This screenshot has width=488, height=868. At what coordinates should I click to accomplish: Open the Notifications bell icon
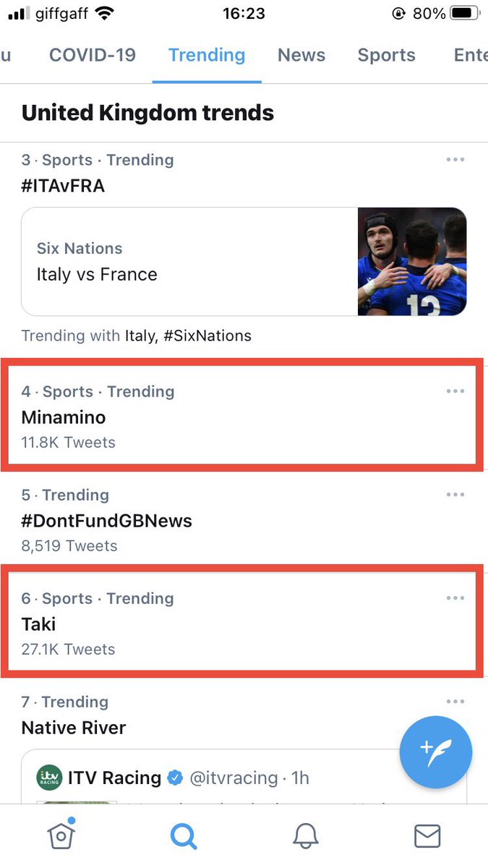tap(305, 835)
